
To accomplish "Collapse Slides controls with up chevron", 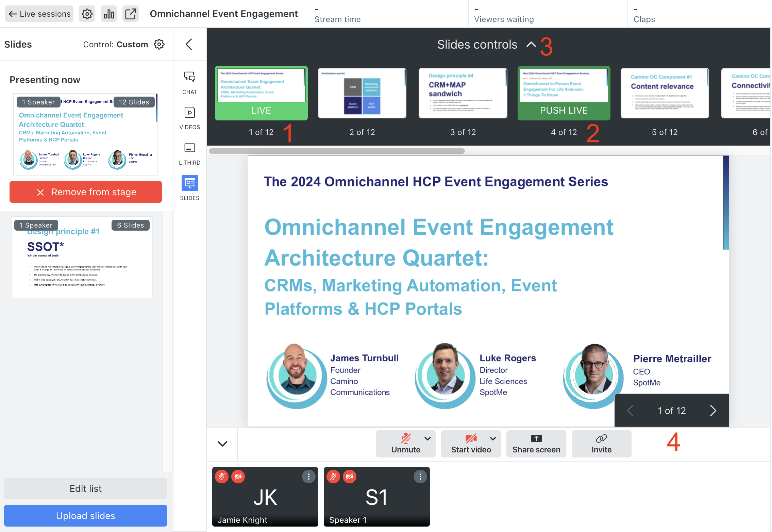I will [x=531, y=45].
